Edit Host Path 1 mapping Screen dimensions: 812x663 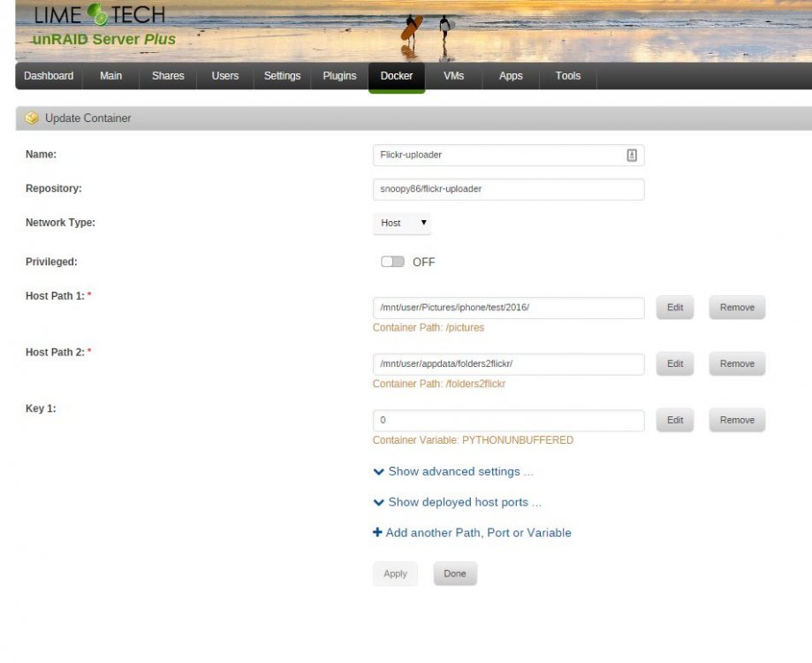click(675, 308)
